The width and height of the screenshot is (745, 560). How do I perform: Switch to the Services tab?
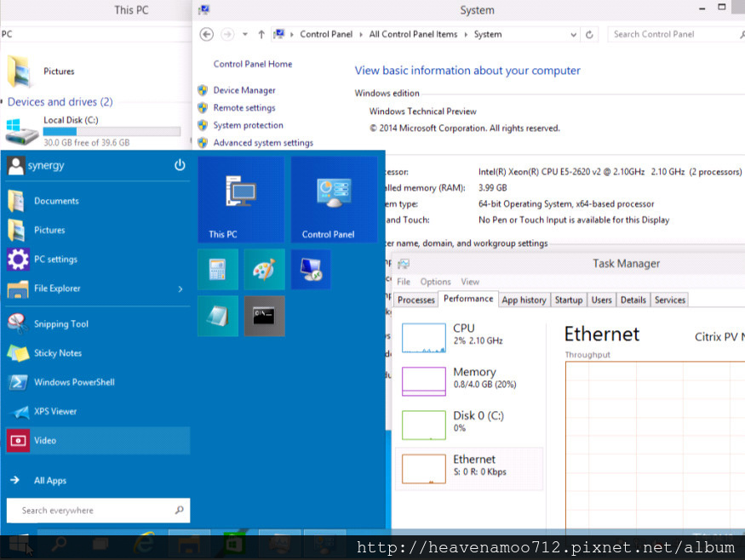[x=669, y=300]
